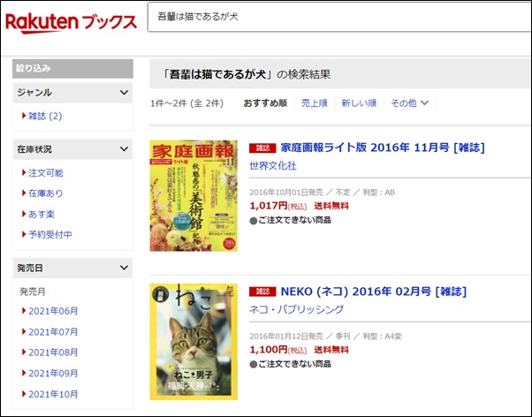The width and height of the screenshot is (532, 417).
Task: Click 雑誌 badge beside 家庭画報 title
Action: click(x=262, y=148)
